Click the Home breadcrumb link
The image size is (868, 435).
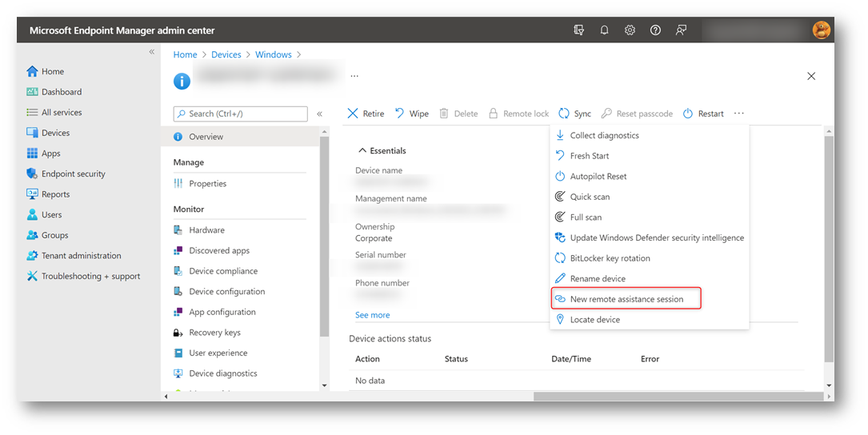tap(185, 54)
